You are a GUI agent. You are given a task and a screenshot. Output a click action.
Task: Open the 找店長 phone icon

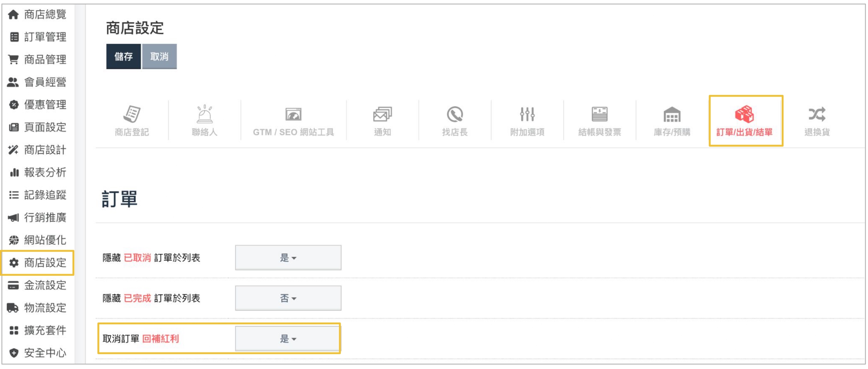tap(455, 115)
